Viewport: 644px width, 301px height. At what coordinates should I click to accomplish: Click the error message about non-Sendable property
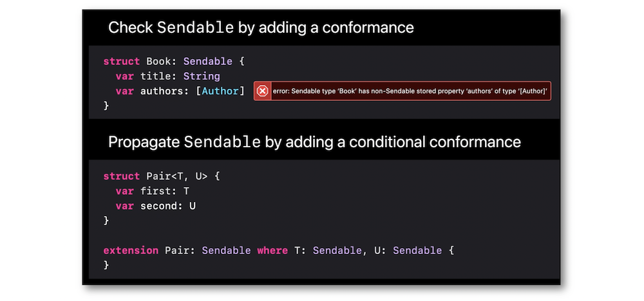[x=410, y=91]
